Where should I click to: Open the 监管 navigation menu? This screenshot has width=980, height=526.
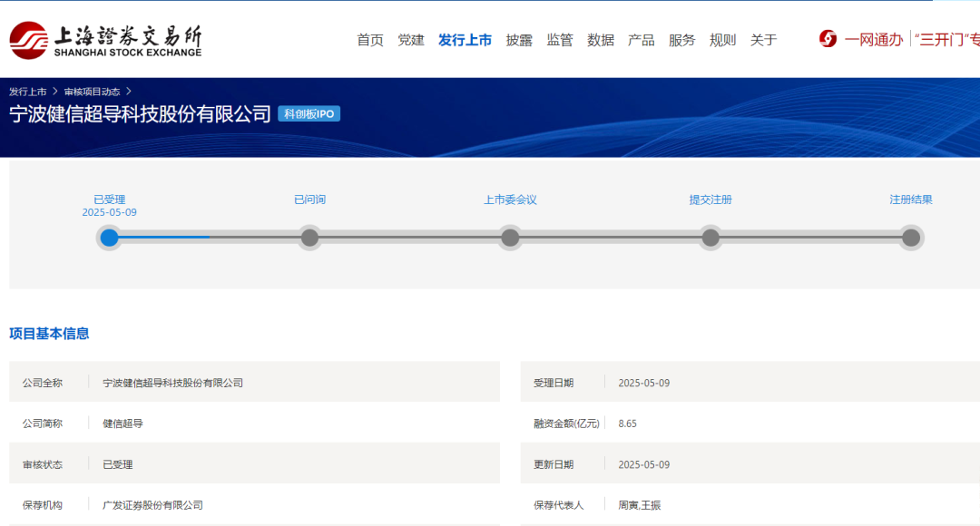point(560,40)
